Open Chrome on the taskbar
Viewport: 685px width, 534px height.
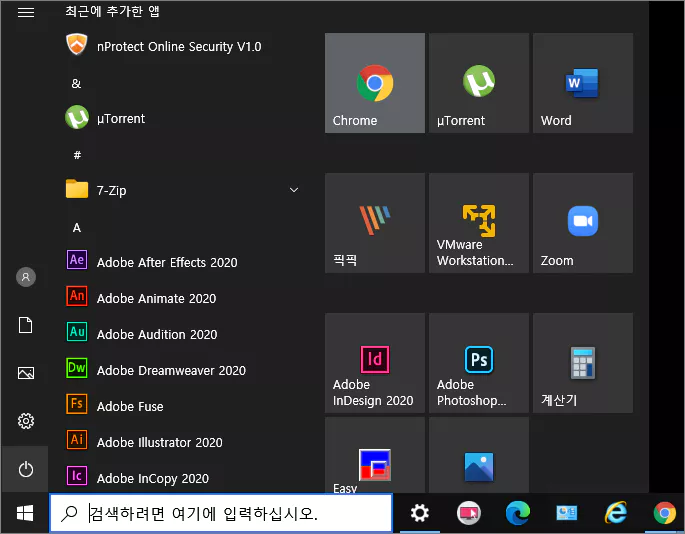[664, 513]
